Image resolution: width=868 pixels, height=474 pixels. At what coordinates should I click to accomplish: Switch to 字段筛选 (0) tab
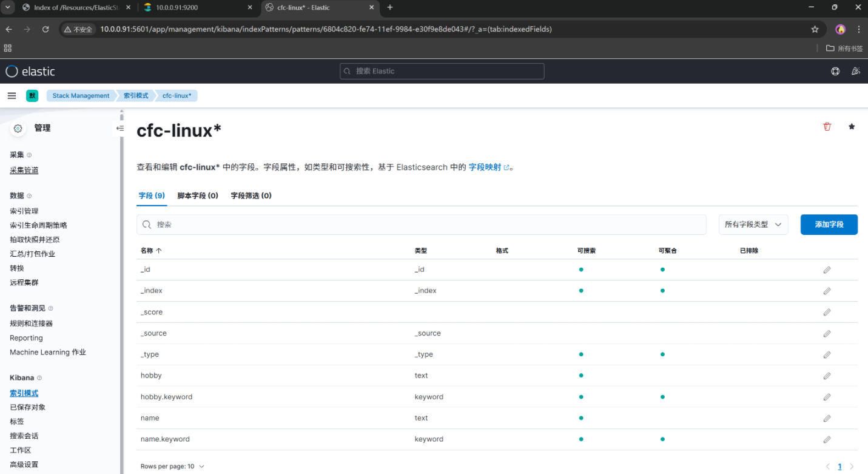pos(251,195)
